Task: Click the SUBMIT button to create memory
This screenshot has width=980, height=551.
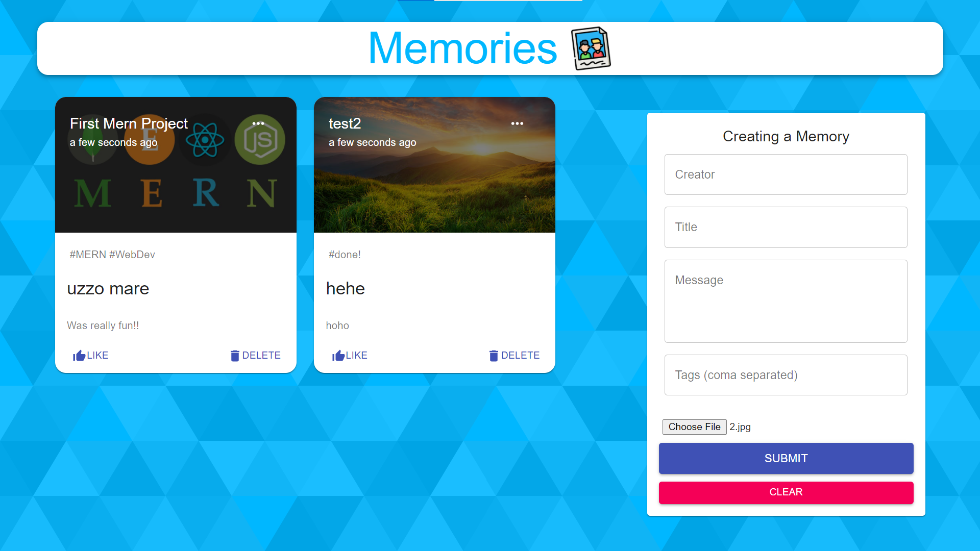Action: (x=786, y=458)
